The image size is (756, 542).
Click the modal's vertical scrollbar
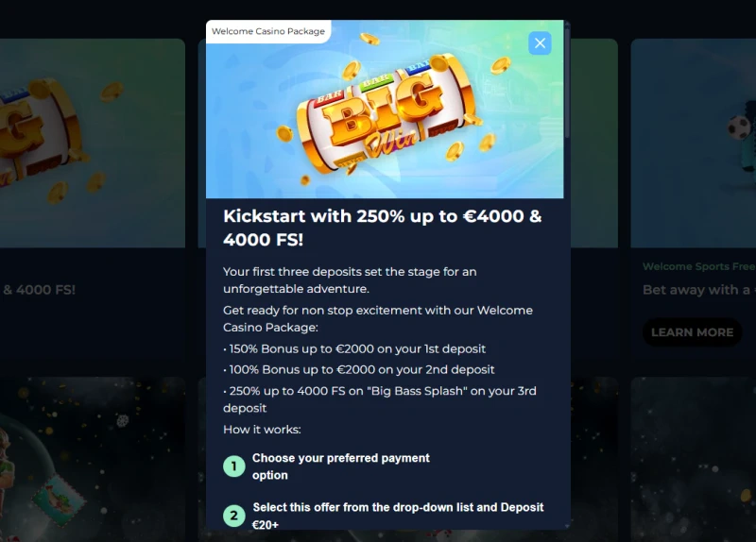tap(567, 85)
